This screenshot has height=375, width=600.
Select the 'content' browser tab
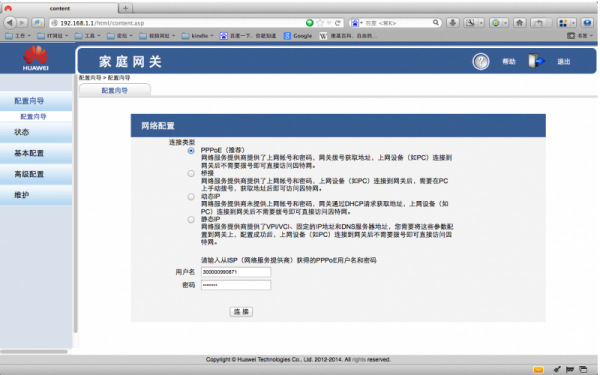[x=60, y=8]
